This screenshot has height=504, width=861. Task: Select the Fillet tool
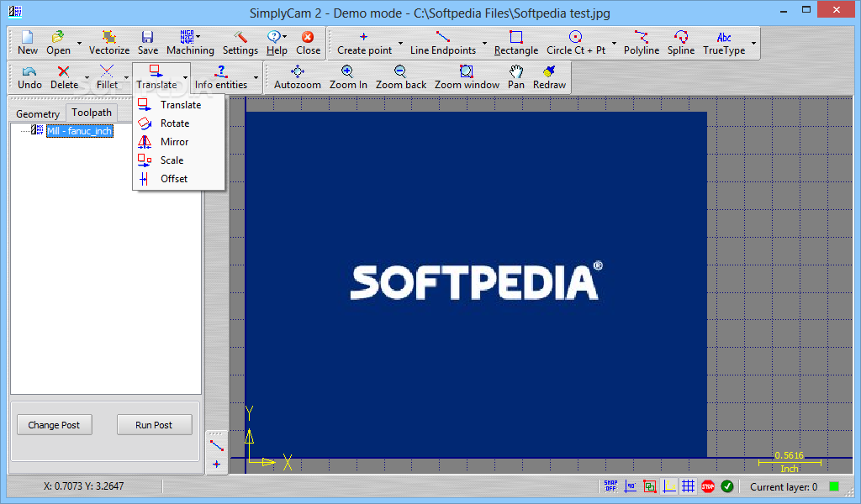tap(107, 77)
